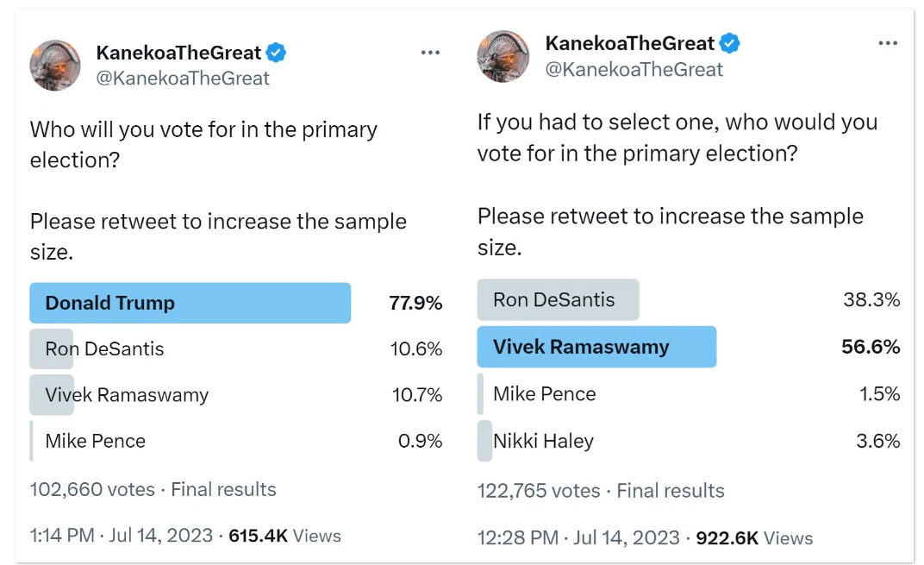
Task: Select the Donald Trump poll bar
Action: tap(235, 303)
